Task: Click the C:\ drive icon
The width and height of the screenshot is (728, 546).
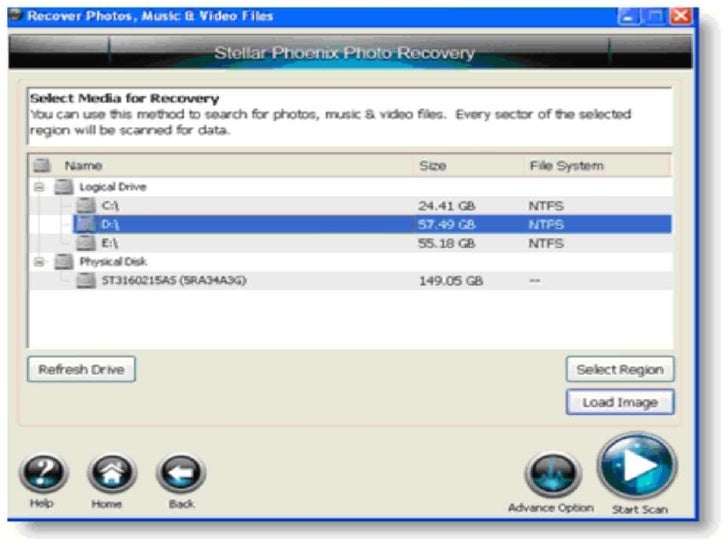Action: [x=86, y=205]
